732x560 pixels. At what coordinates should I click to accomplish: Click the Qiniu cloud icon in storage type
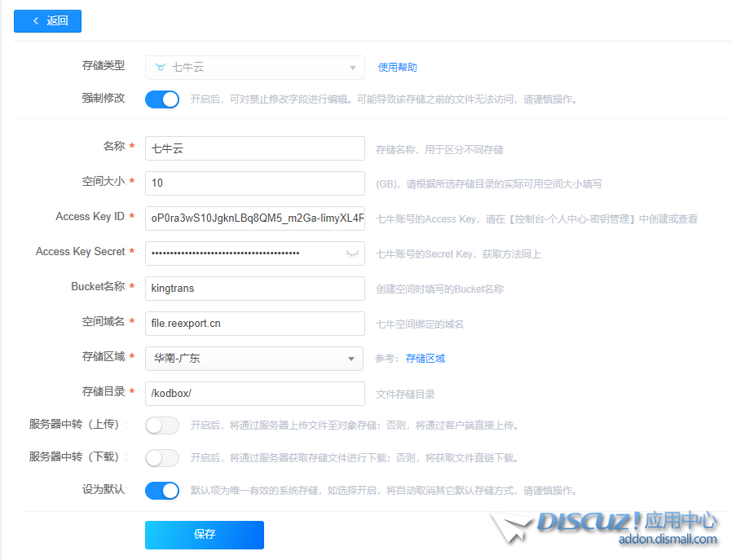point(160,68)
